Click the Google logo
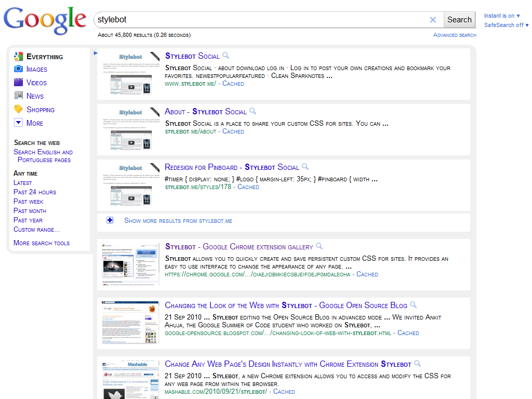 pyautogui.click(x=45, y=20)
